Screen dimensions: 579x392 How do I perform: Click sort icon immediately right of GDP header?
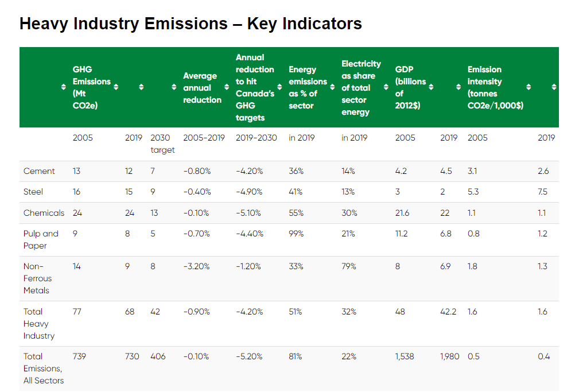431,87
